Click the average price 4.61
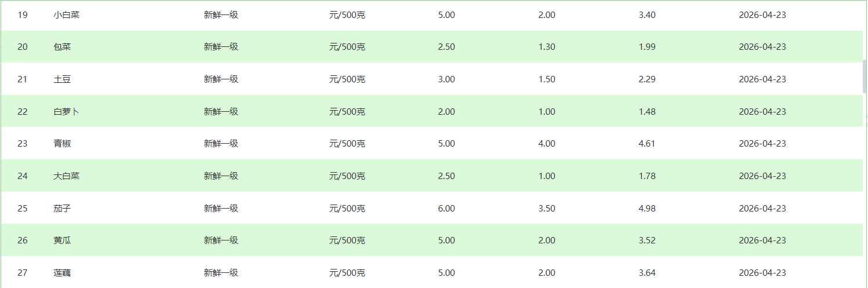 click(x=647, y=144)
